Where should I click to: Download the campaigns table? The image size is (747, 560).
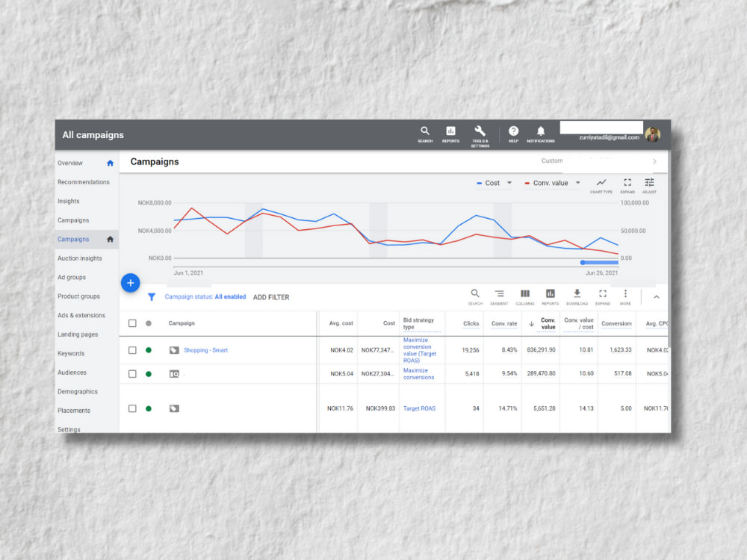coord(577,296)
